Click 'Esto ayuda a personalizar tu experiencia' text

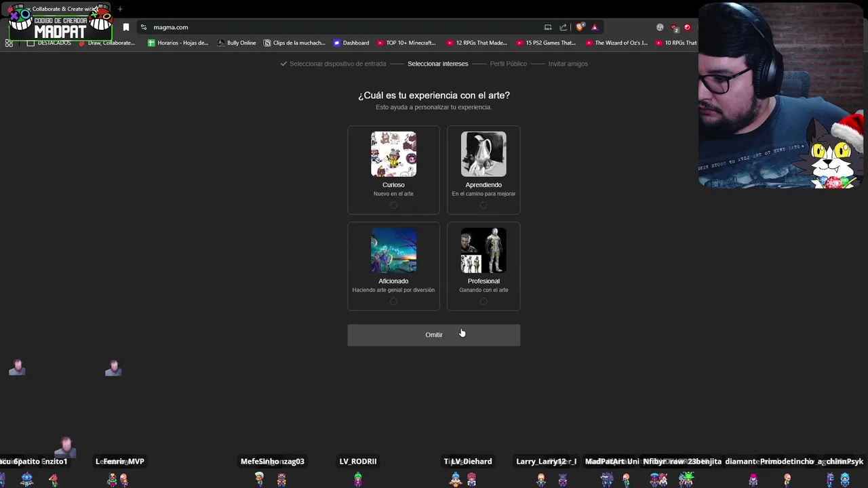click(434, 107)
